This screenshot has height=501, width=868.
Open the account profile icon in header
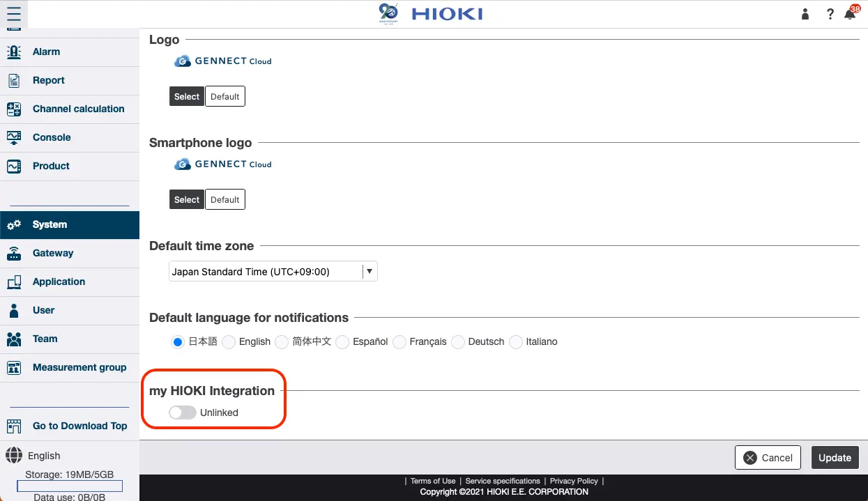tap(805, 14)
